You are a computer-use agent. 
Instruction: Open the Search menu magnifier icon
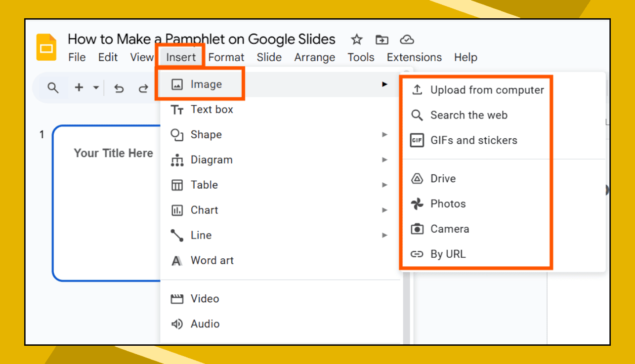pos(53,87)
